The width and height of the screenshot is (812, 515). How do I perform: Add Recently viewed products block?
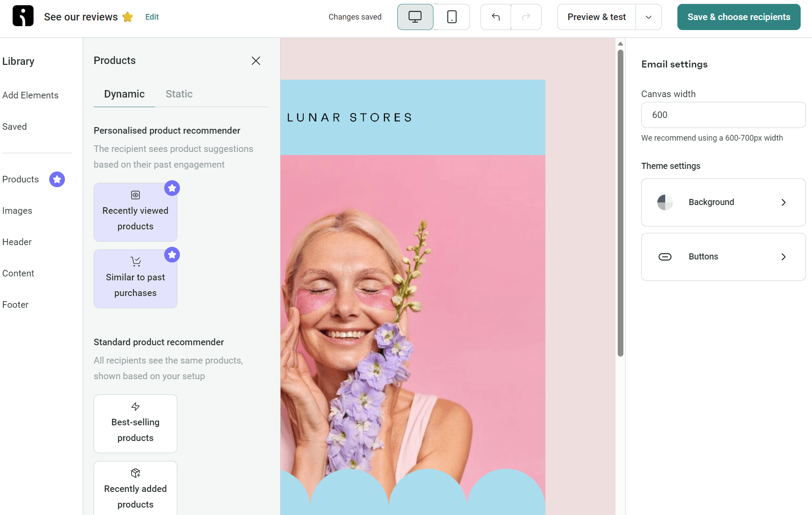coord(135,212)
